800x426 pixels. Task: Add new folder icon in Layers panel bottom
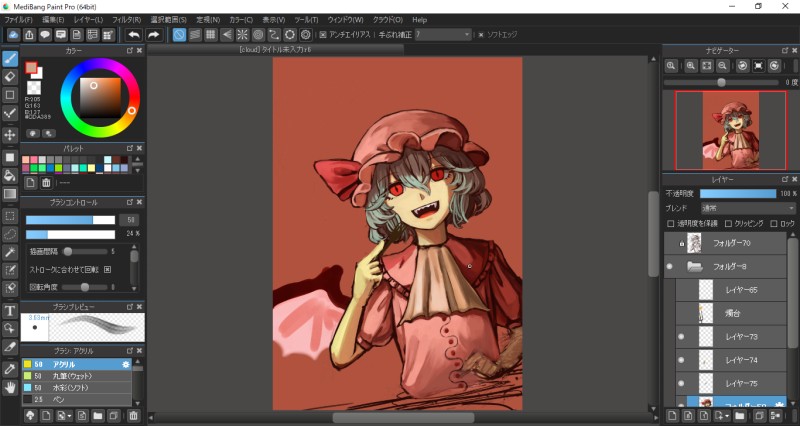click(739, 416)
